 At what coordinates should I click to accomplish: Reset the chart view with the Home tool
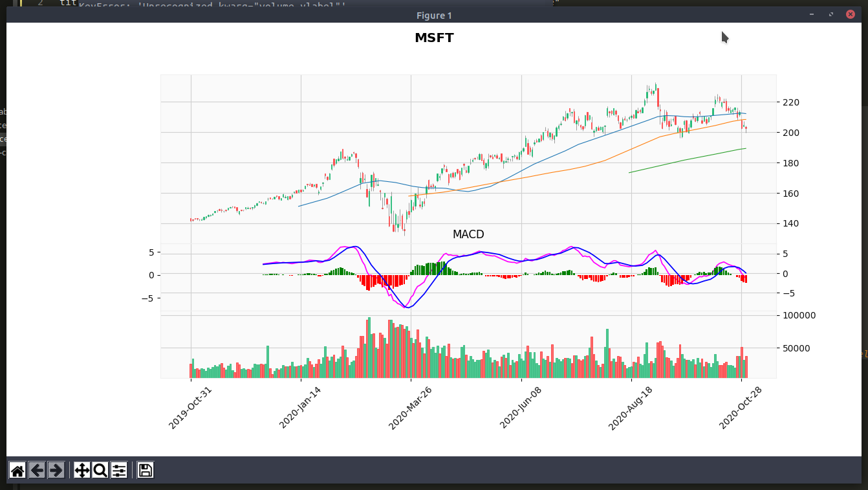16,471
